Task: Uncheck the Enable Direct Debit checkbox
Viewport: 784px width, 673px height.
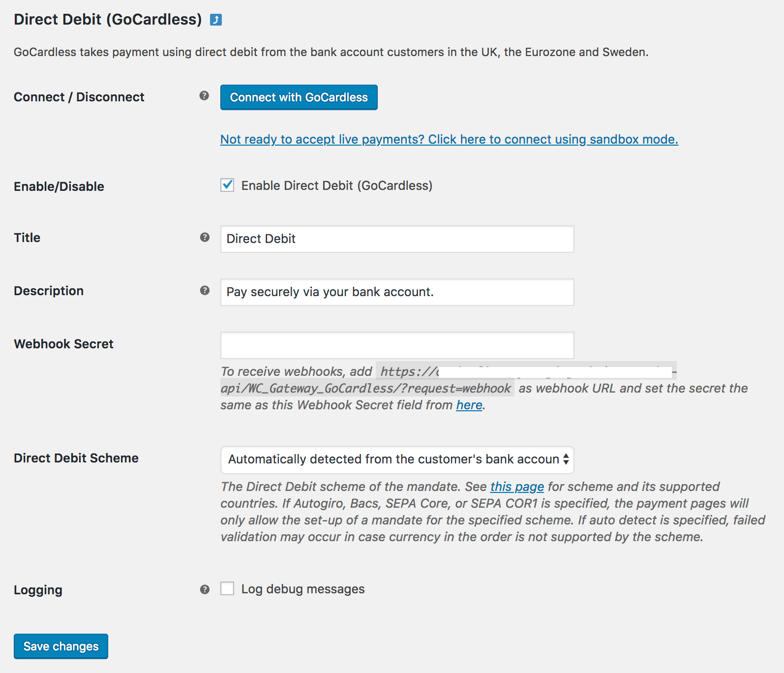Action: [227, 185]
